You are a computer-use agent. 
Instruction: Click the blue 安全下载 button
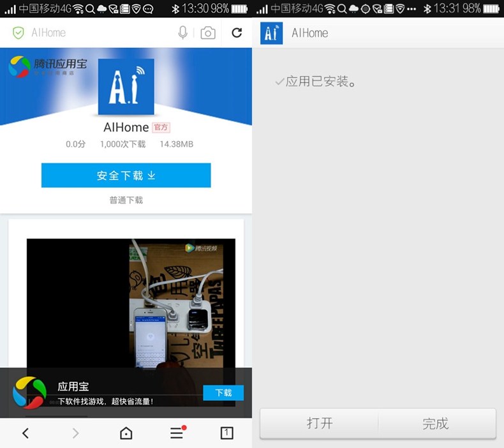tap(126, 175)
